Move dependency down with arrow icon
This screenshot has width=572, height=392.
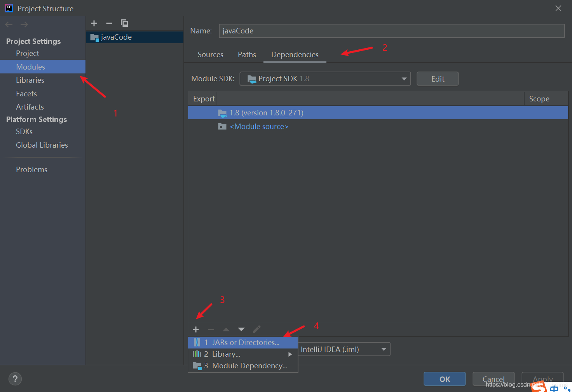click(241, 329)
